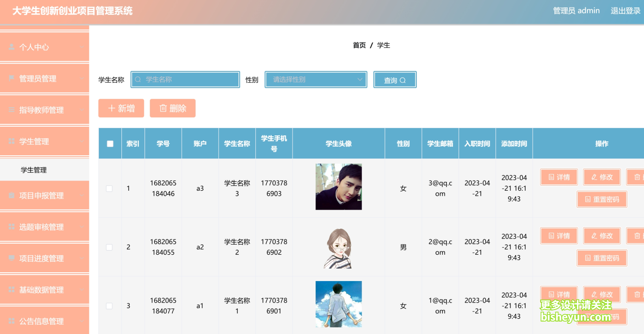Click the plus icon on 新增 button

tap(111, 108)
